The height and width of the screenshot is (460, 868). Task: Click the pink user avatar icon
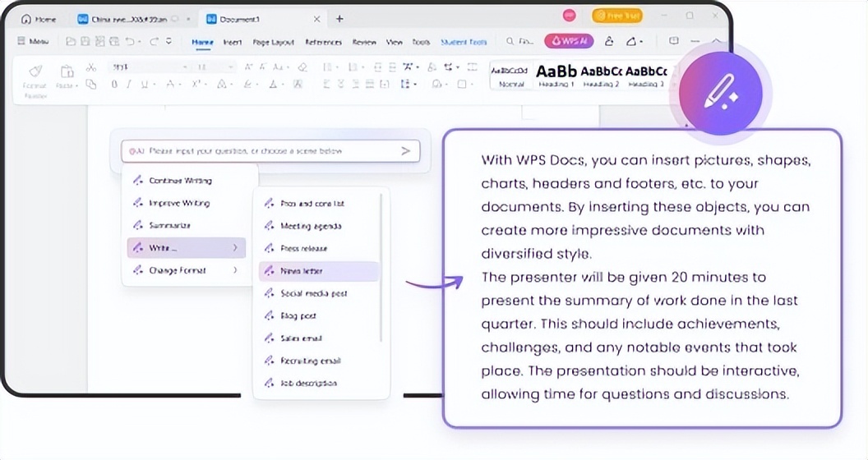[569, 16]
